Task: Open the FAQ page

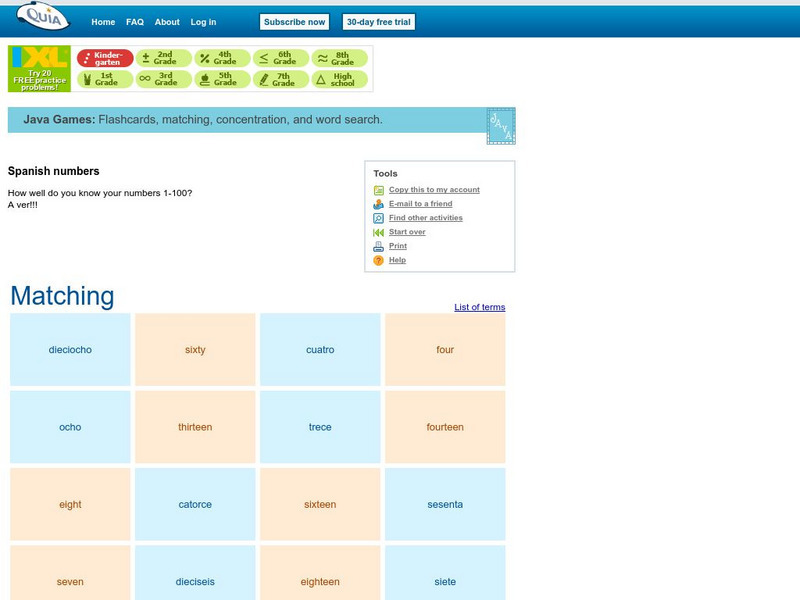Action: pos(136,20)
